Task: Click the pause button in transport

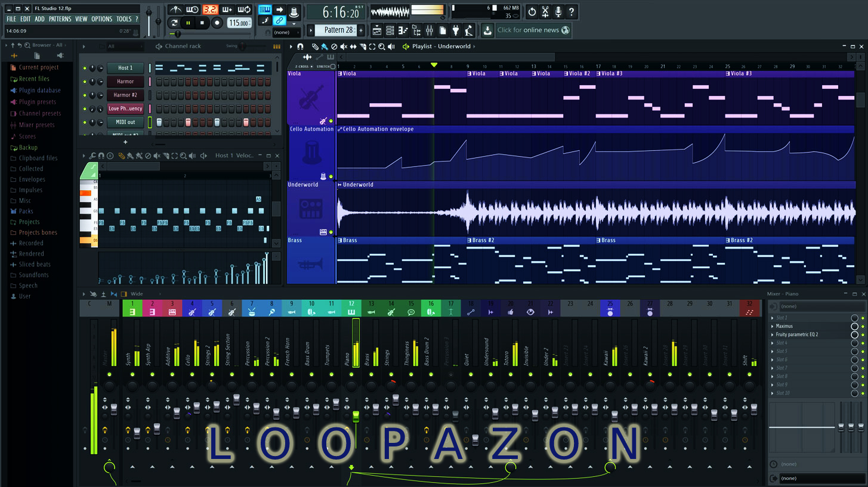Action: (188, 23)
